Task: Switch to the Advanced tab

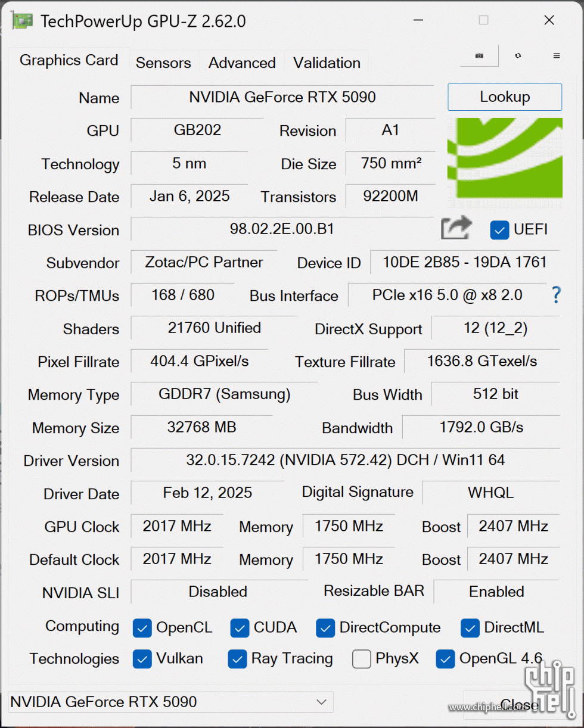Action: (242, 63)
